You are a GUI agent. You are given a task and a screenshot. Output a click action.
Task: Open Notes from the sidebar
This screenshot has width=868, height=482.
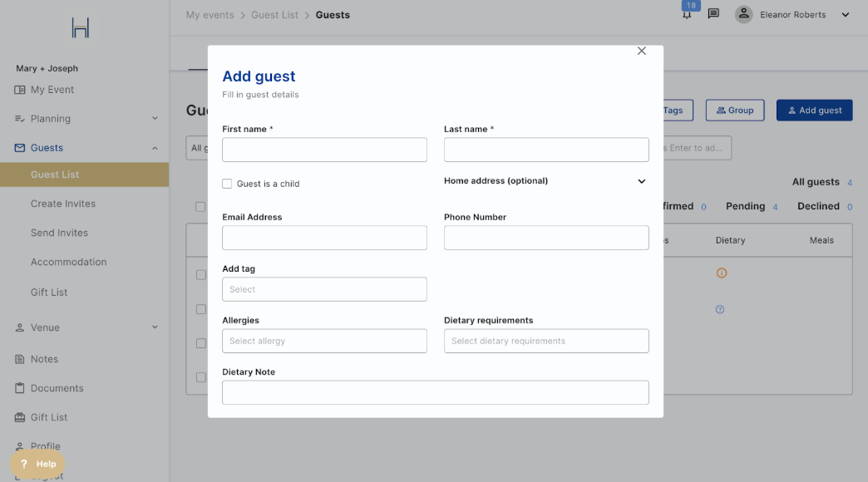point(44,359)
